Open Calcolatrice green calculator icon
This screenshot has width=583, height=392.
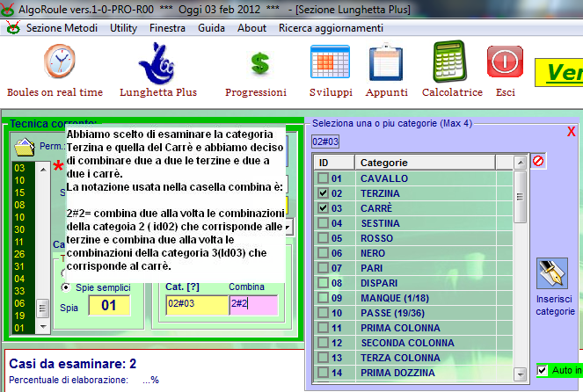450,61
